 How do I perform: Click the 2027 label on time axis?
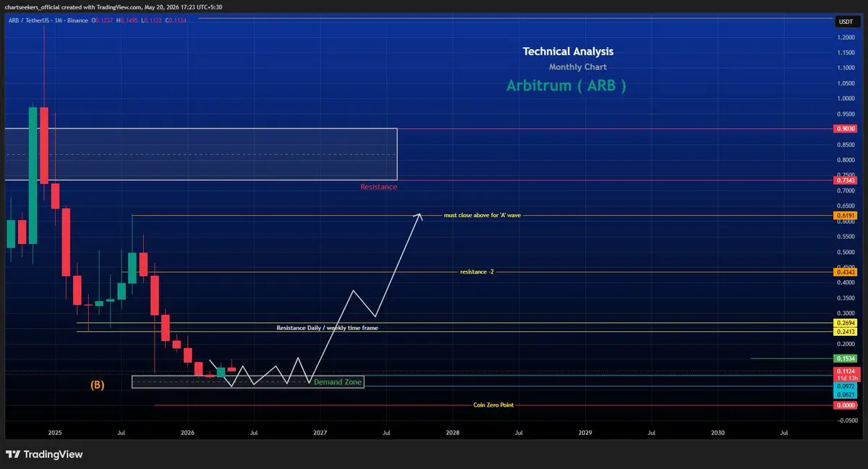pyautogui.click(x=320, y=433)
